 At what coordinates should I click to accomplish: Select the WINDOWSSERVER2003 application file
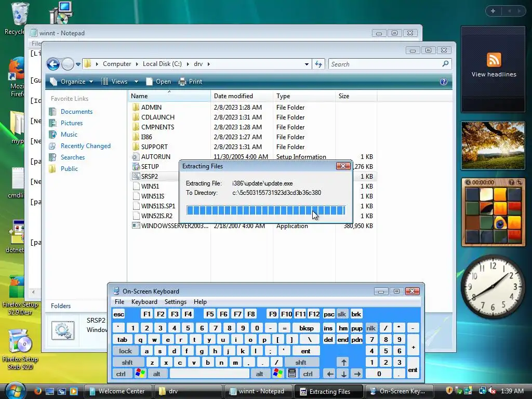click(x=175, y=225)
